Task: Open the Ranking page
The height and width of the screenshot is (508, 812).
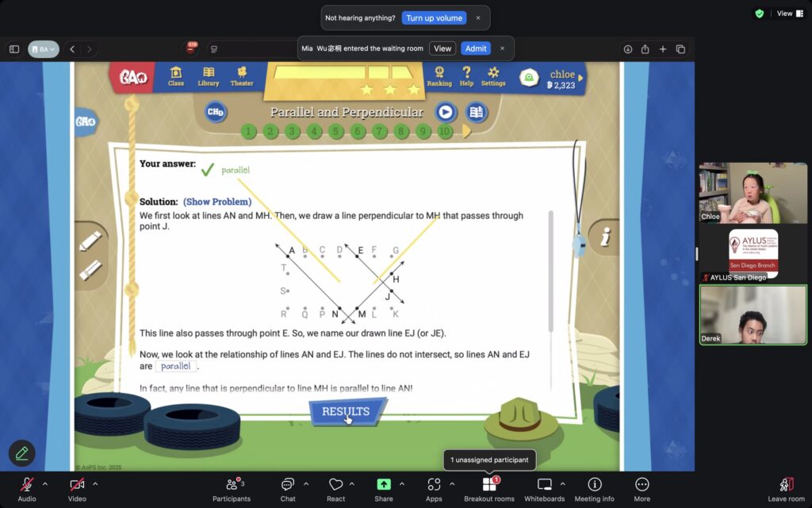Action: pyautogui.click(x=439, y=76)
